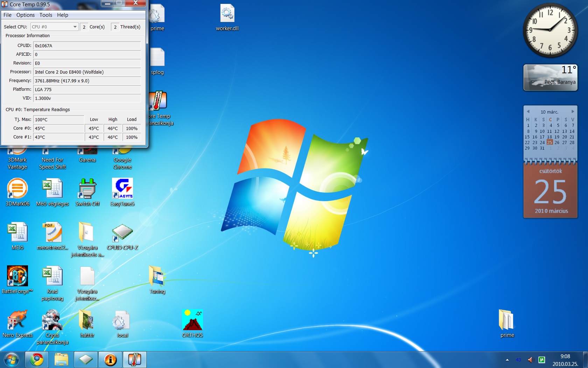The height and width of the screenshot is (368, 588).
Task: Select the Core #1 temperature reading 43°C
Action: tap(58, 137)
